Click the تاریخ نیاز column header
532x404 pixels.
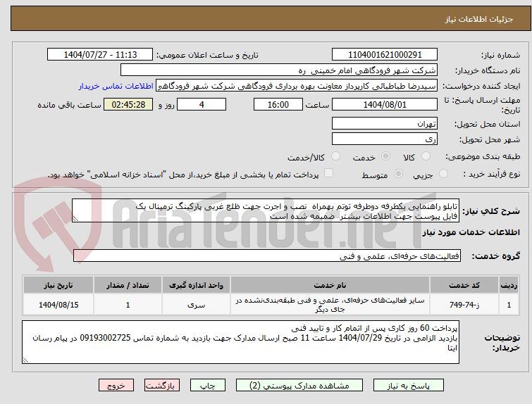coord(58,285)
